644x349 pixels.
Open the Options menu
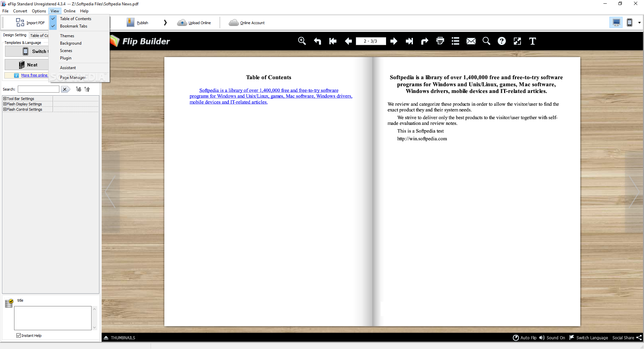click(x=39, y=11)
